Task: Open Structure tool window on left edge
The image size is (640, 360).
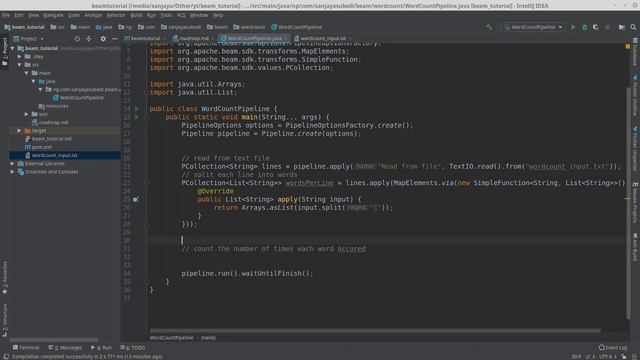Action: [5, 320]
